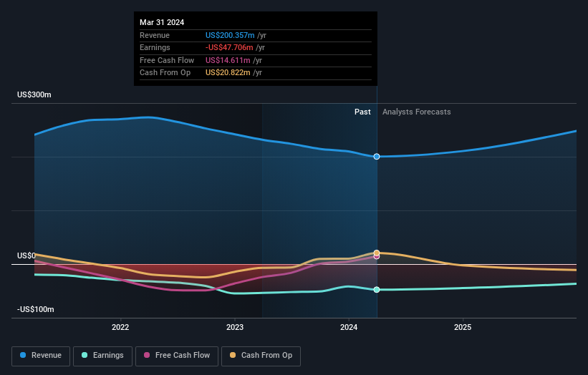Click the -US$47.706m earnings value

pos(229,47)
